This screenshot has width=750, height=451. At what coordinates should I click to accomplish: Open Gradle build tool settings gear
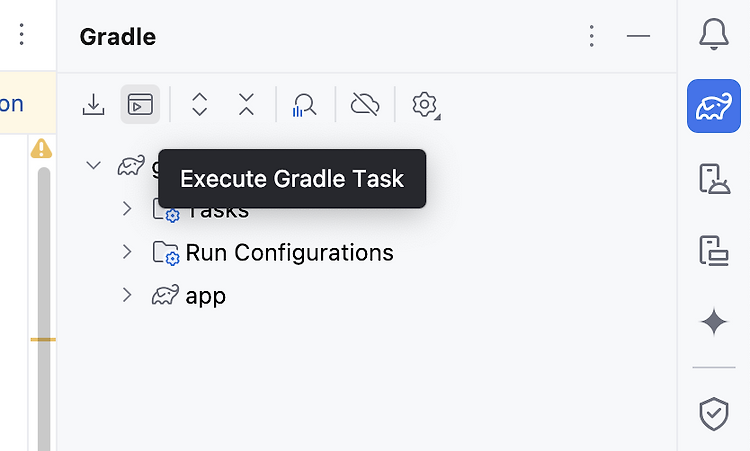(x=425, y=105)
